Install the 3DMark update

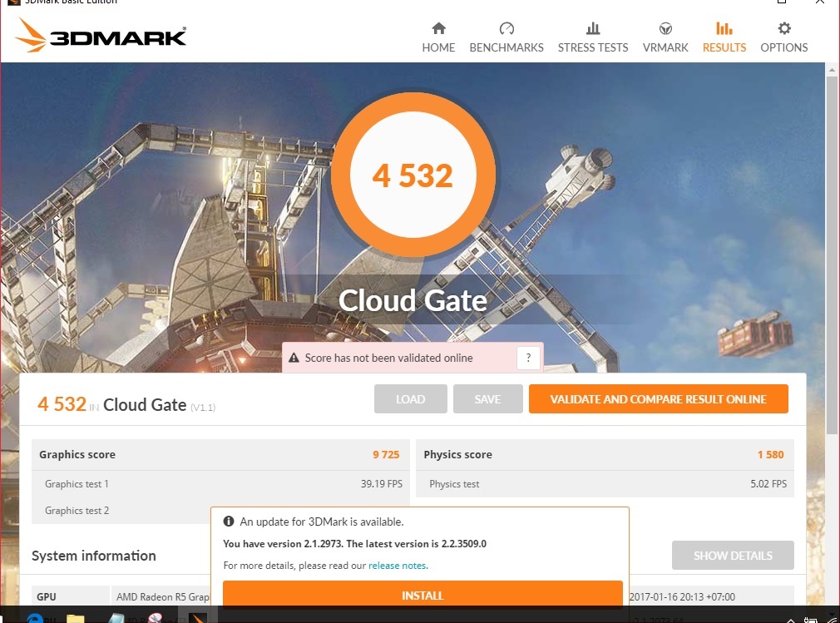pyautogui.click(x=422, y=596)
